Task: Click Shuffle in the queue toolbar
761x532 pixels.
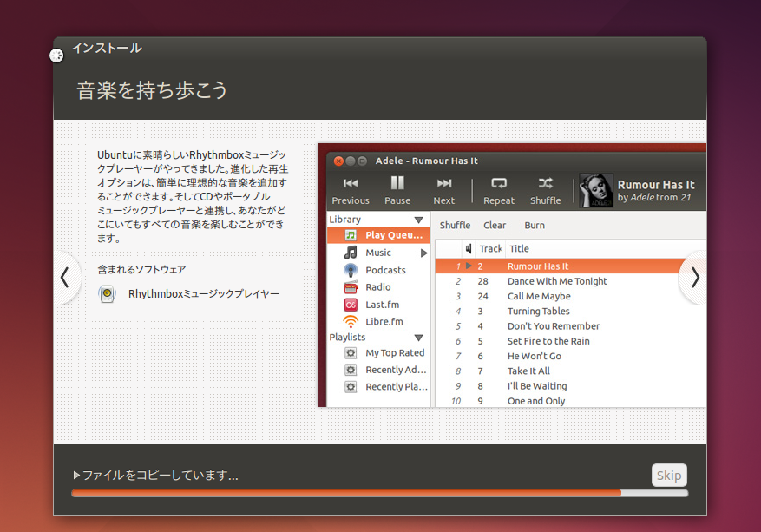Action: 455,226
